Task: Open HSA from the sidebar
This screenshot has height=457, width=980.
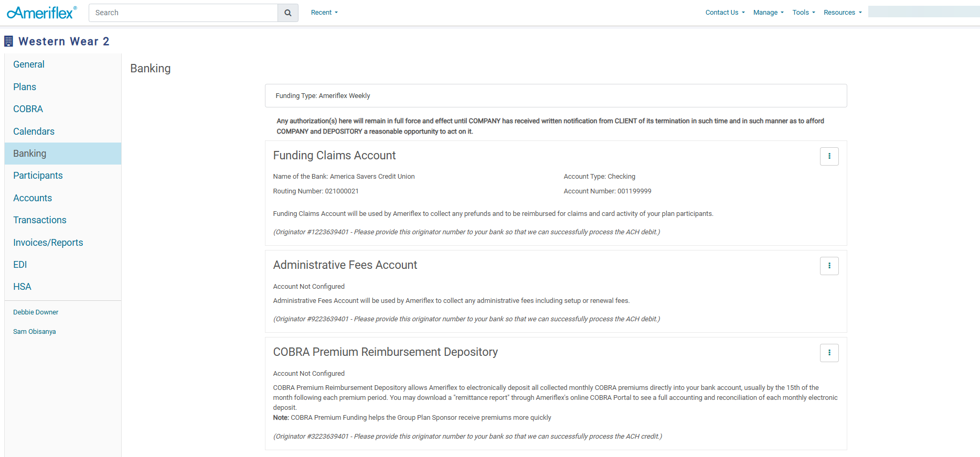Action: (x=63, y=287)
